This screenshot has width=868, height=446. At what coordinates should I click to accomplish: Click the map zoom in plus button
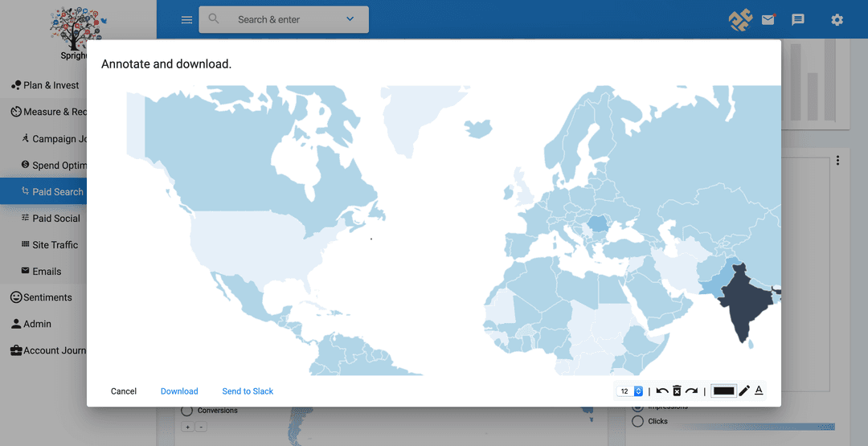187,427
